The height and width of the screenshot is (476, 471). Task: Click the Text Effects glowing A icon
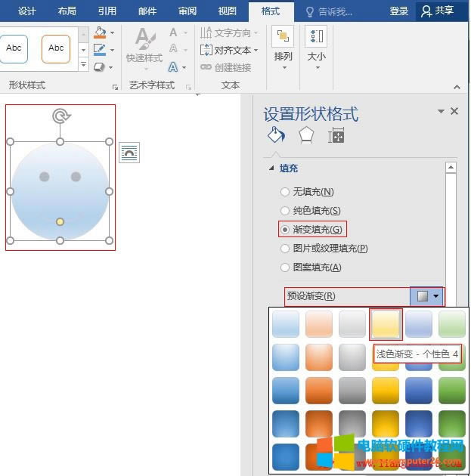pos(173,66)
